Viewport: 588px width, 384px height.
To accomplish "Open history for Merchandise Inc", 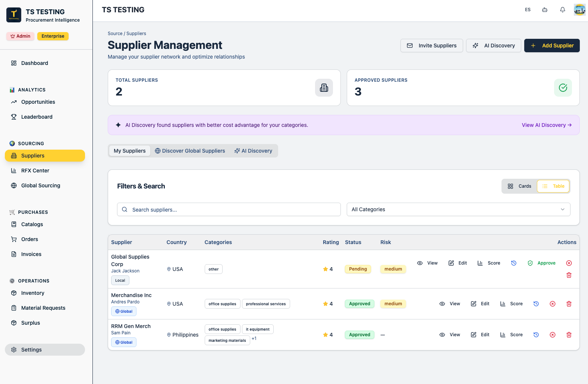I will 536,304.
